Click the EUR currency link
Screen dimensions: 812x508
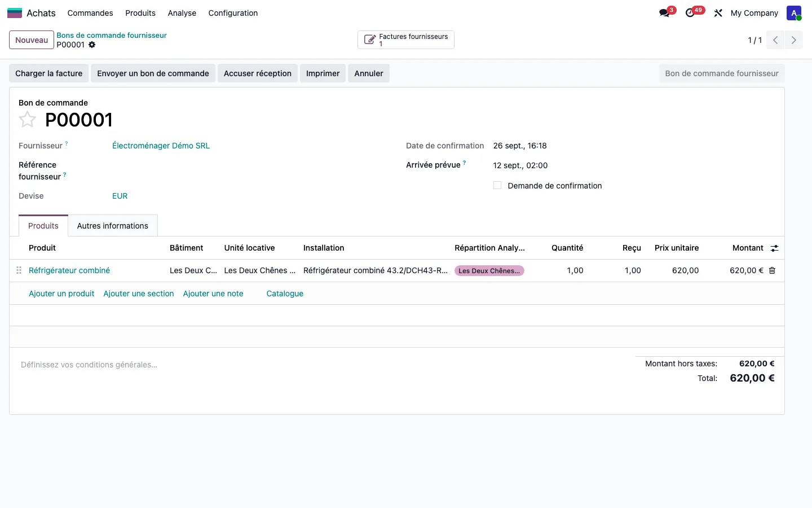pos(120,196)
